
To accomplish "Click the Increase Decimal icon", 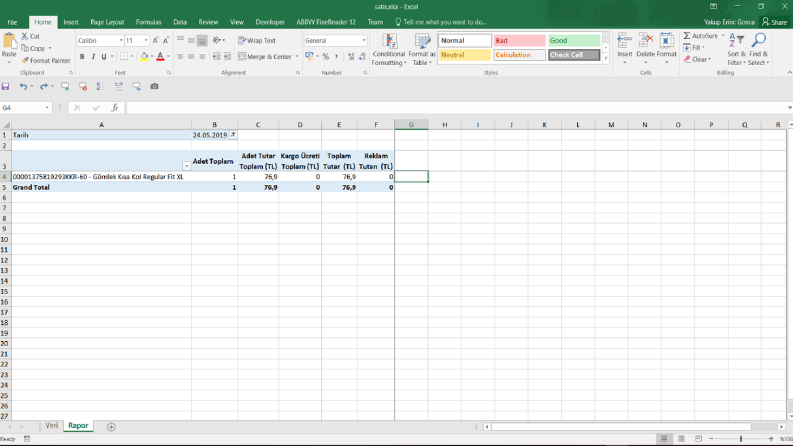I will (351, 57).
